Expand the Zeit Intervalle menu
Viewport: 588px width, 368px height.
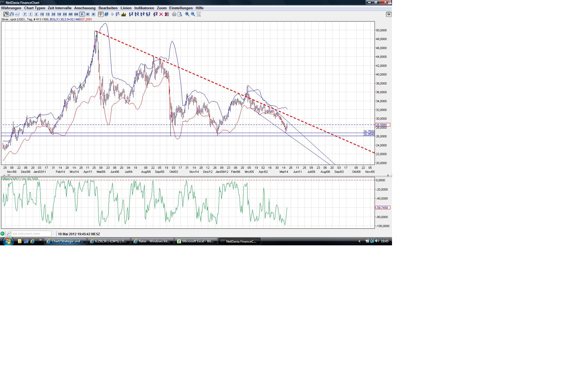59,8
